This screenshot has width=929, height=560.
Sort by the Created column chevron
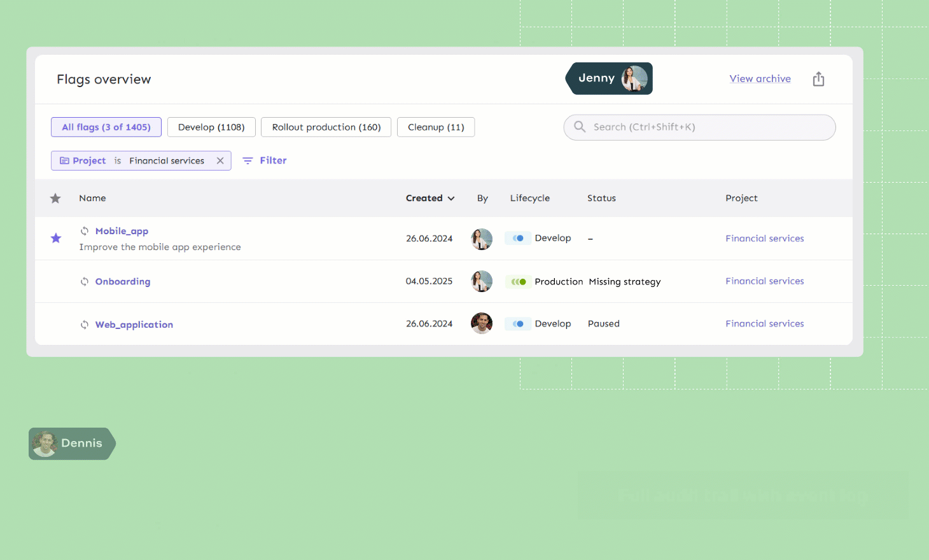coord(451,199)
